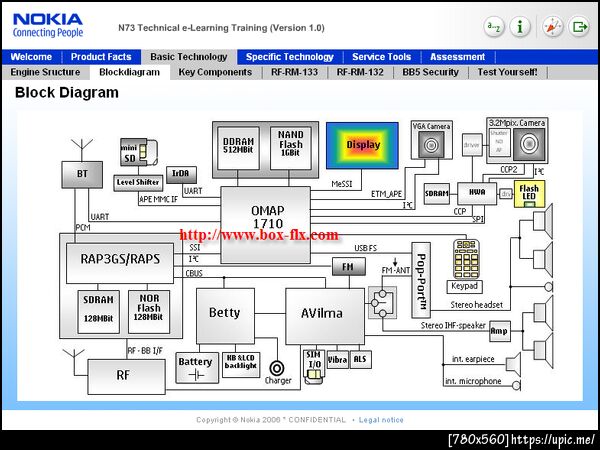
Task: Click the Display block in the diagram
Action: 362,145
